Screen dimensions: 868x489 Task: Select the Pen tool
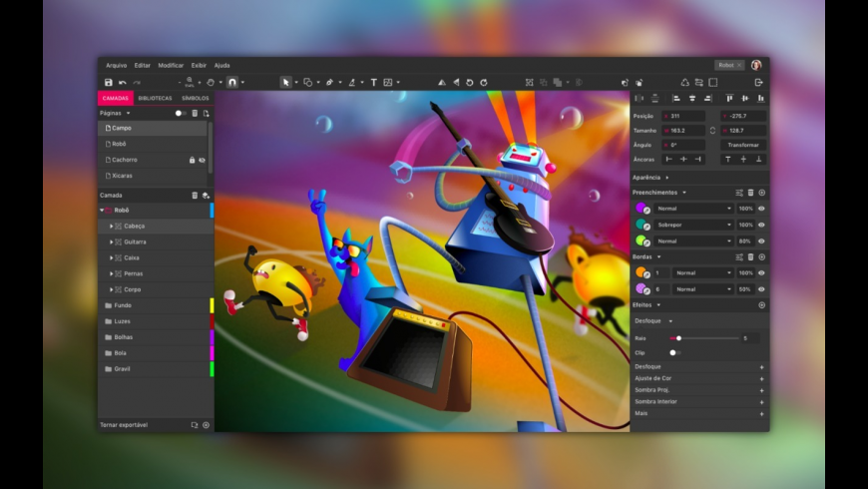[x=329, y=83]
